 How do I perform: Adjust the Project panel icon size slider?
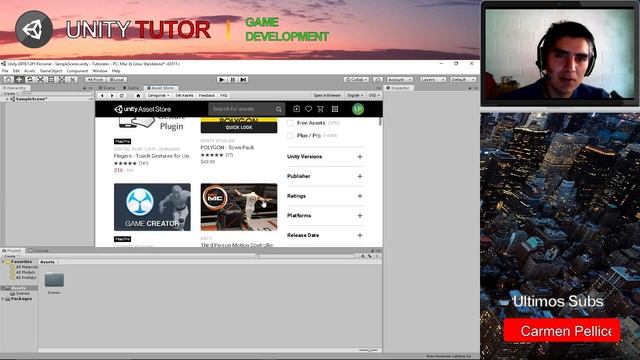coord(369,350)
